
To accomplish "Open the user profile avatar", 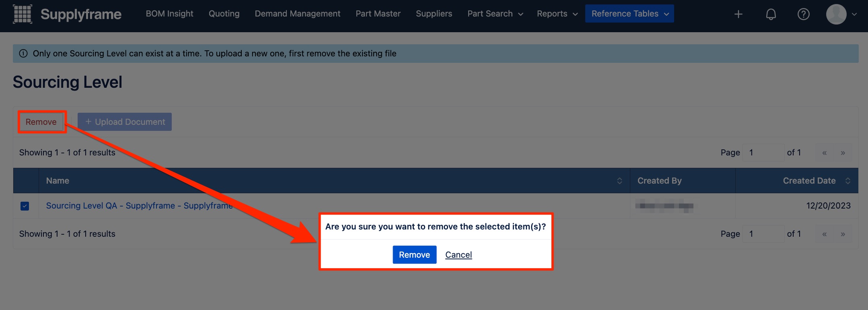I will (x=836, y=14).
